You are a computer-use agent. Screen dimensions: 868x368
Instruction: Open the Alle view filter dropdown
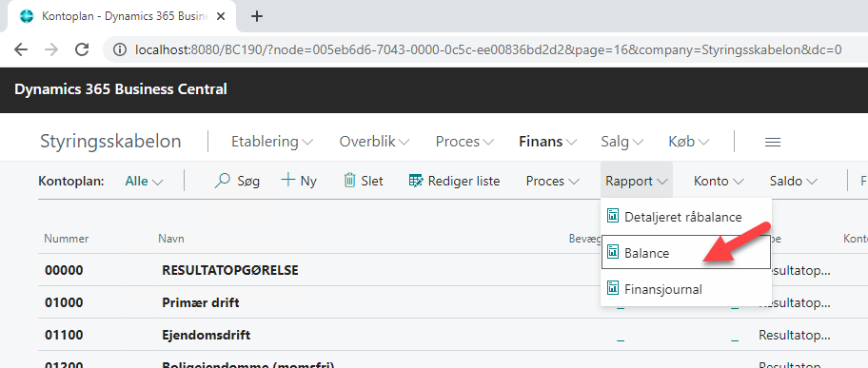click(144, 181)
